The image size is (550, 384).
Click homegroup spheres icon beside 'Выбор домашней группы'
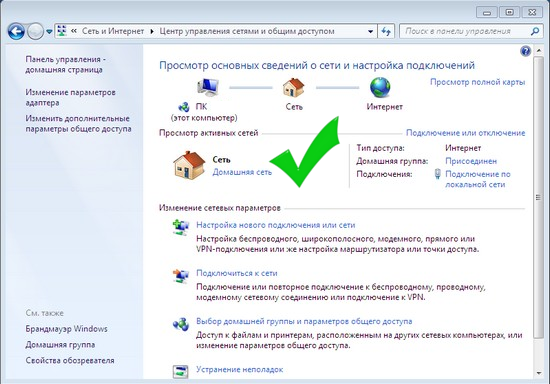(181, 324)
